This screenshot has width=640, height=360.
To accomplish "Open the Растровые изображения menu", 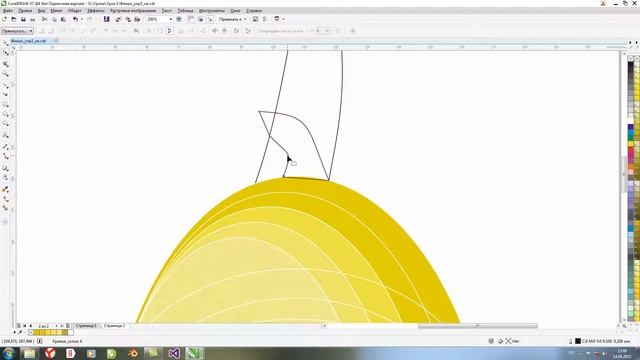I will 133,11.
